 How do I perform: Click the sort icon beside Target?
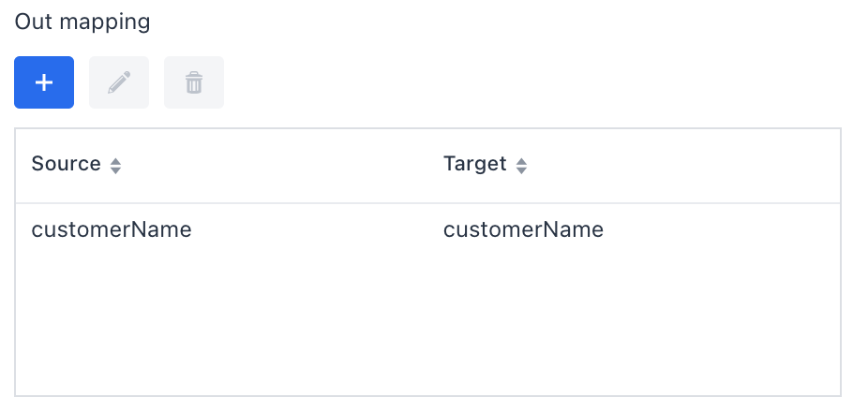click(521, 166)
